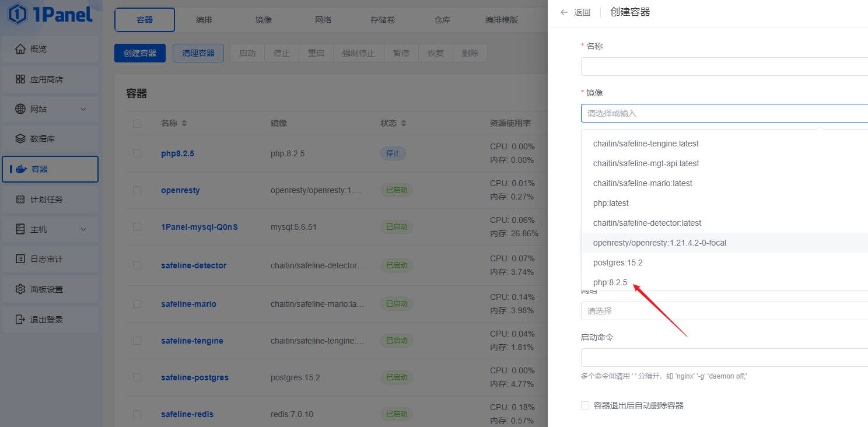Choose openresty/openresty:1.21.4.2-0-focal image option
Image resolution: width=868 pixels, height=427 pixels.
[x=724, y=243]
